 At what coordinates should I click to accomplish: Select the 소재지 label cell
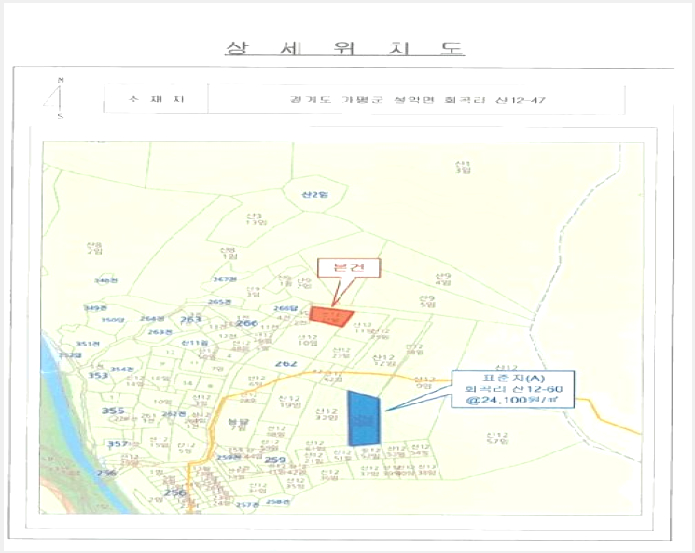pyautogui.click(x=156, y=99)
